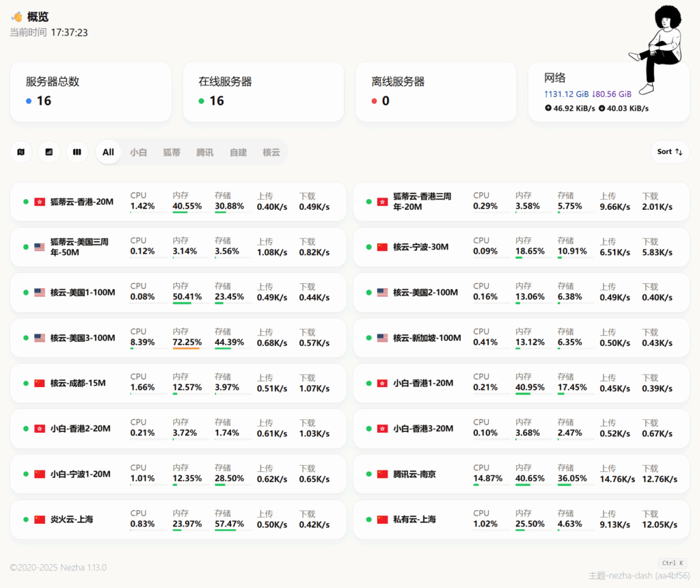Click the US flag beside 核云-美国1-100M

pos(40,293)
